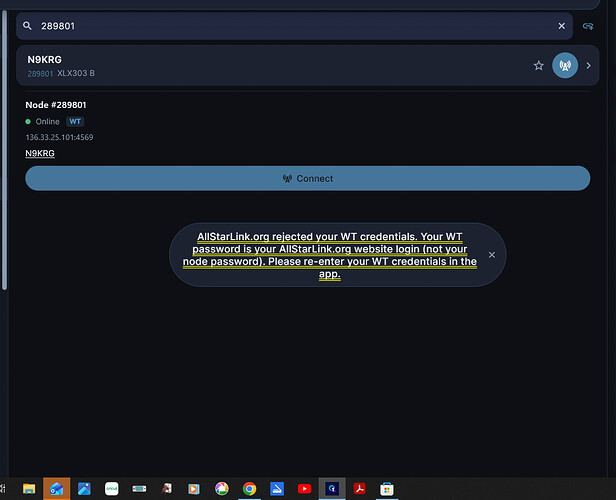The image size is (616, 500).
Task: Select the N9KRG result row title
Action: click(x=44, y=60)
